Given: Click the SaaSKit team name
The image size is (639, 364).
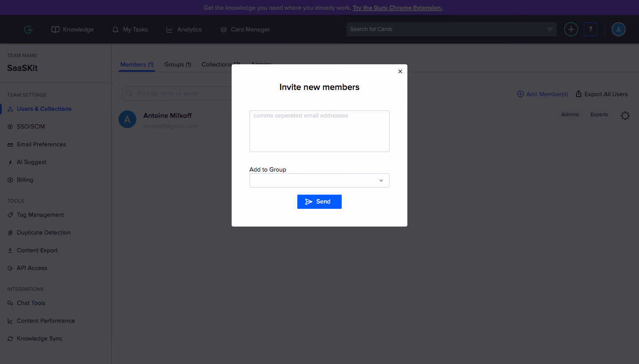Looking at the screenshot, I should pos(23,68).
